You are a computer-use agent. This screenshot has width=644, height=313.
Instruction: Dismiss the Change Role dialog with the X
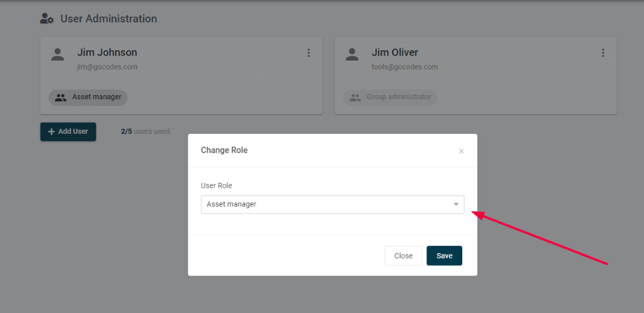(461, 151)
